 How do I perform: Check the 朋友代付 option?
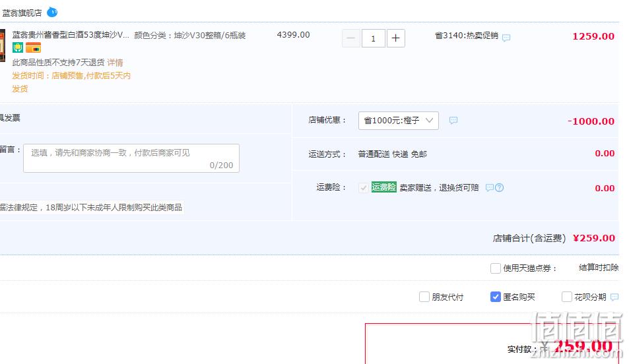[424, 297]
